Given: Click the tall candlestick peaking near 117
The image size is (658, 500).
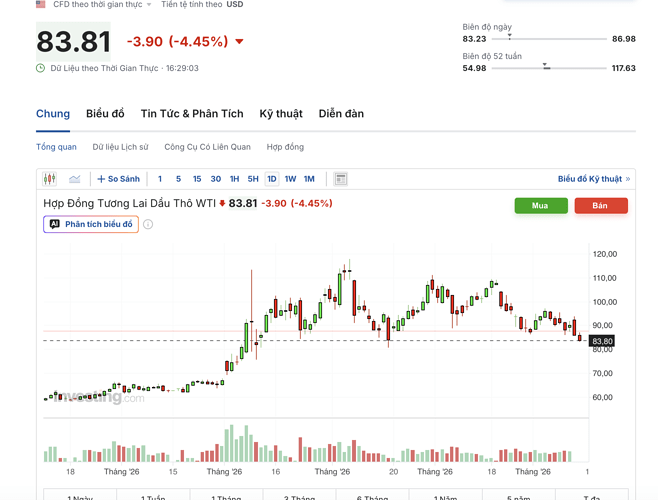Looking at the screenshot, I should coord(350,269).
